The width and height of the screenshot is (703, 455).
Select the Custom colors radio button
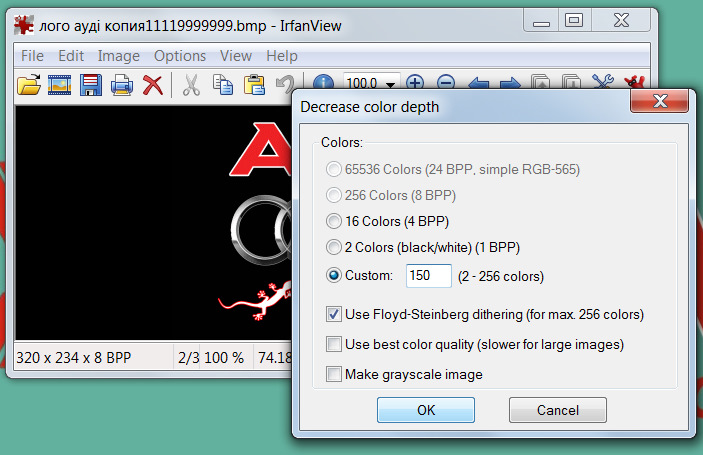coord(334,275)
